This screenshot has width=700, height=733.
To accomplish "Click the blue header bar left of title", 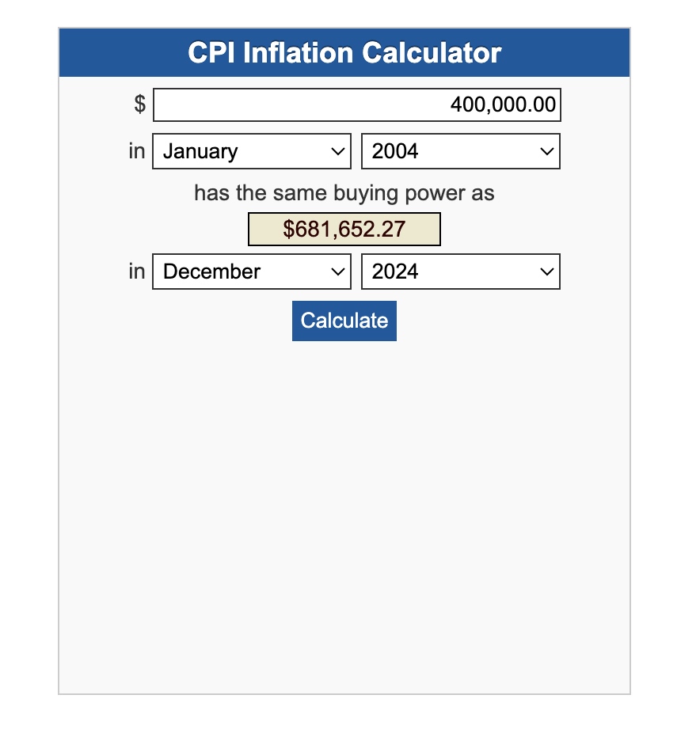I will (x=119, y=53).
